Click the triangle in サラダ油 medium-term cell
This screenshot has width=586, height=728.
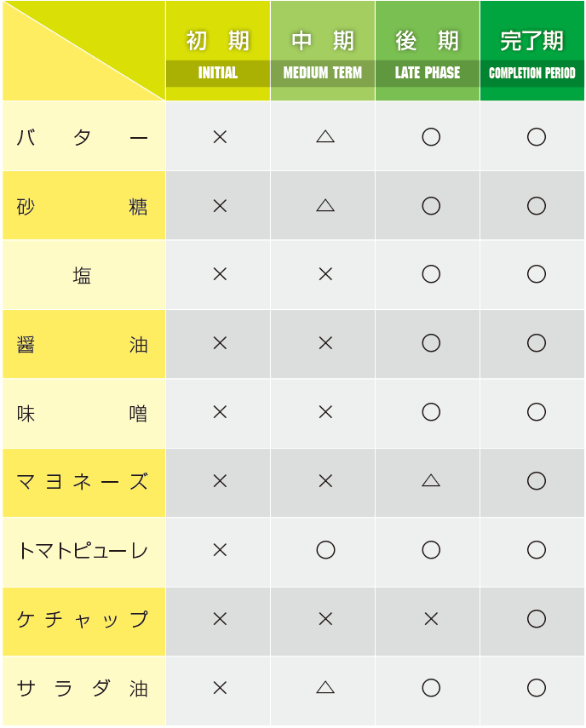point(325,687)
